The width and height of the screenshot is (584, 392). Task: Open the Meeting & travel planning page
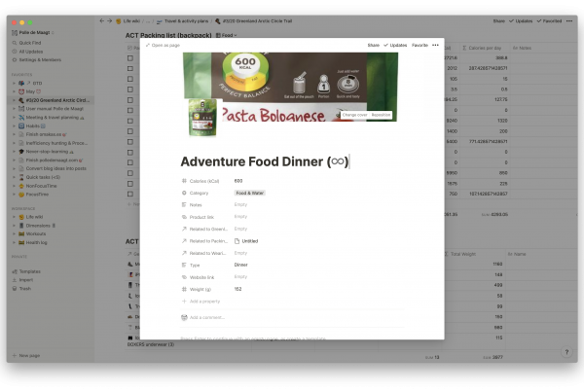tap(53, 118)
